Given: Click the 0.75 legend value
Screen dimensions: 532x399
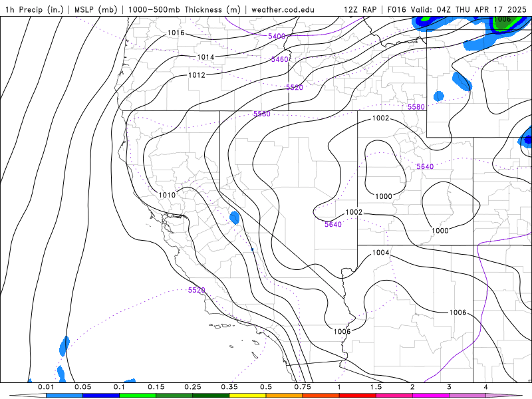Looking at the screenshot, I should click(x=303, y=387).
